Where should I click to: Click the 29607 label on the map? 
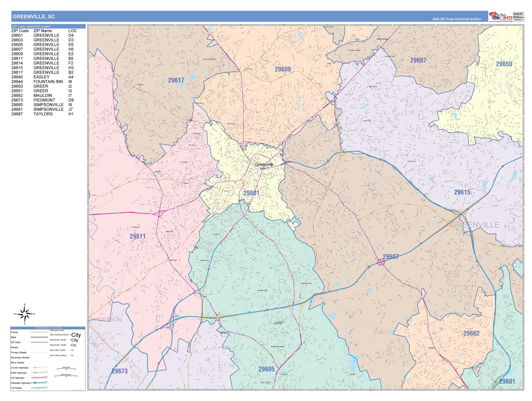click(391, 257)
